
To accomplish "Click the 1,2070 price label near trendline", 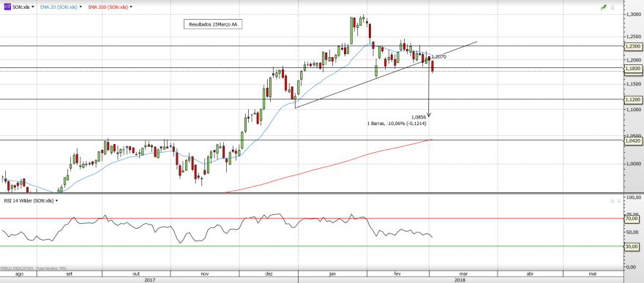I will coord(439,57).
